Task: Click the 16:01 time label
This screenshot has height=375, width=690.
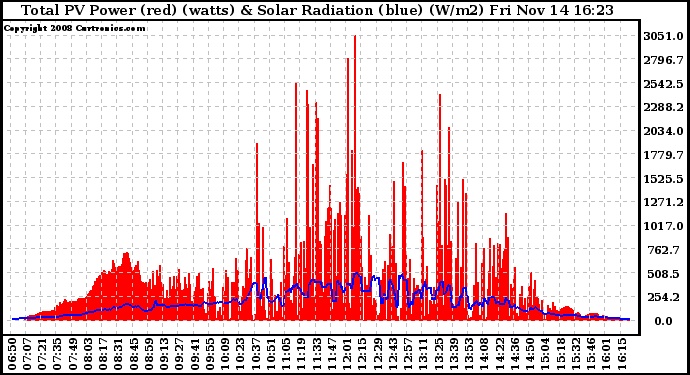Action: coord(606,354)
